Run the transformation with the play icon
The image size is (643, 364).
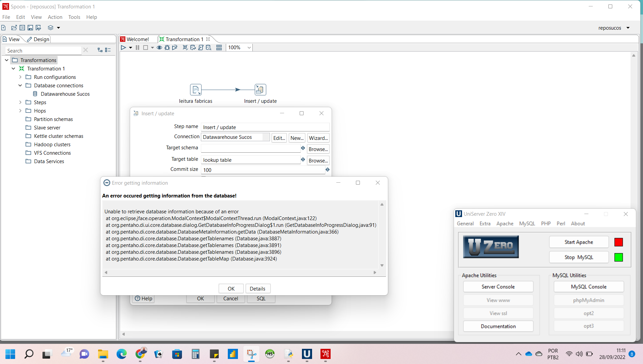click(x=123, y=48)
